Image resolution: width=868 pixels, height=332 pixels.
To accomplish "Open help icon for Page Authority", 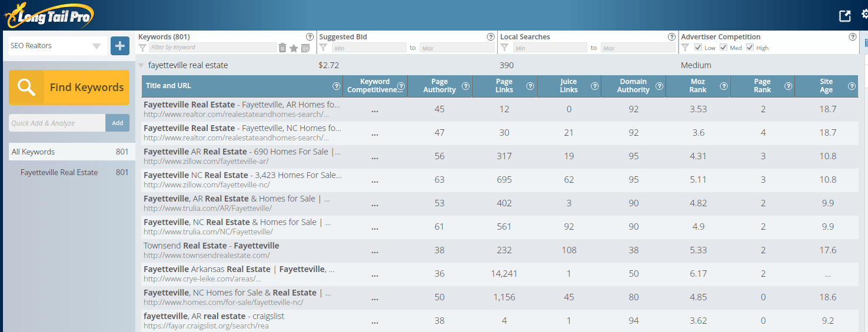I will [465, 86].
